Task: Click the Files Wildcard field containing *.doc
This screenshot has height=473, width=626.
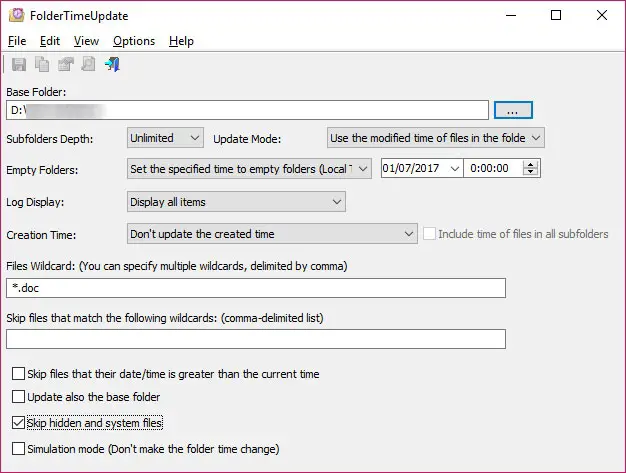Action: [x=256, y=288]
